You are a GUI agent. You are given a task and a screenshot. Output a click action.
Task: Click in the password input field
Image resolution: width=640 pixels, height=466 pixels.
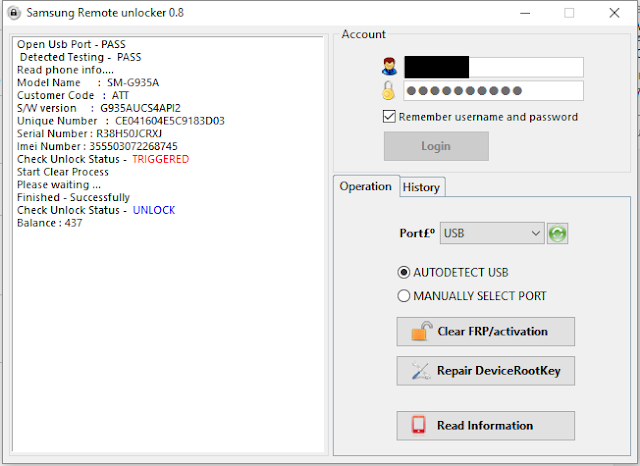[493, 91]
